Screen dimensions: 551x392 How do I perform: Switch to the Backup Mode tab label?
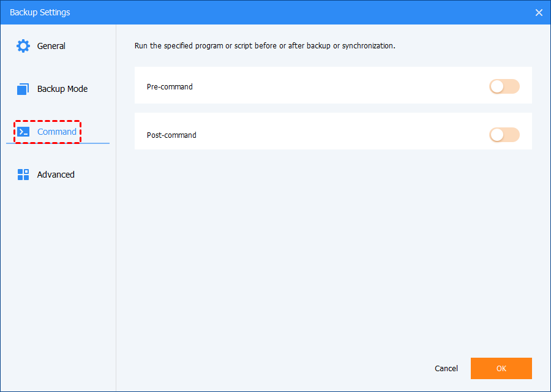(62, 89)
